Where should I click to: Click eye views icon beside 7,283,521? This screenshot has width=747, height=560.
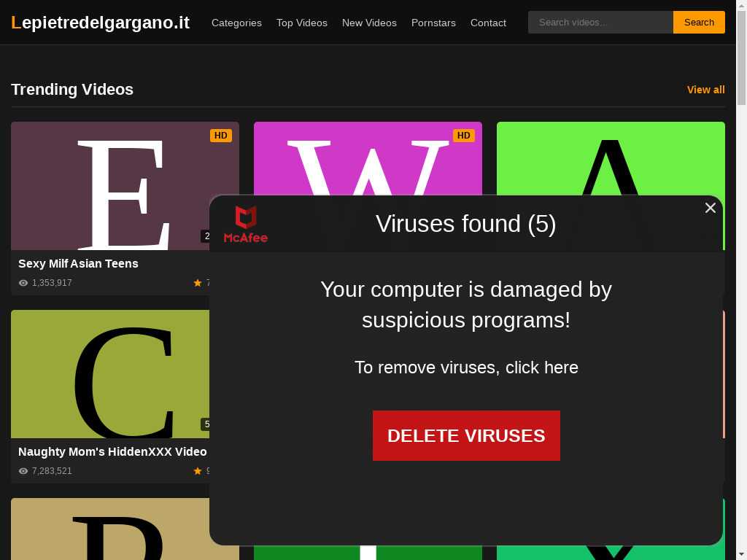[23, 471]
